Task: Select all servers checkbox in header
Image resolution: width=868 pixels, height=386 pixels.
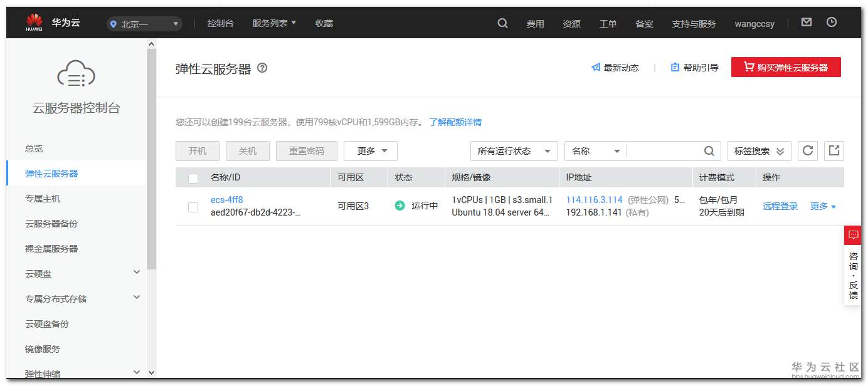Action: tap(193, 178)
